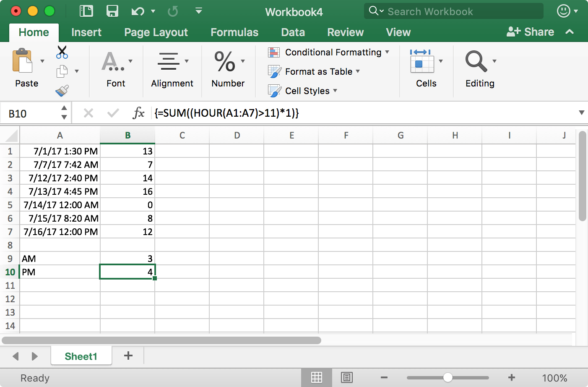Expand the Undo dropdown arrow
588x387 pixels.
[x=154, y=11]
